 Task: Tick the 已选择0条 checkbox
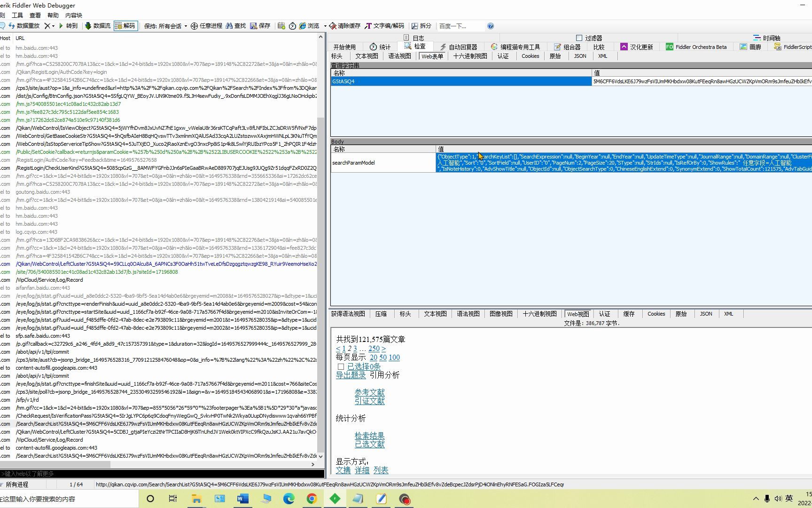tap(341, 366)
